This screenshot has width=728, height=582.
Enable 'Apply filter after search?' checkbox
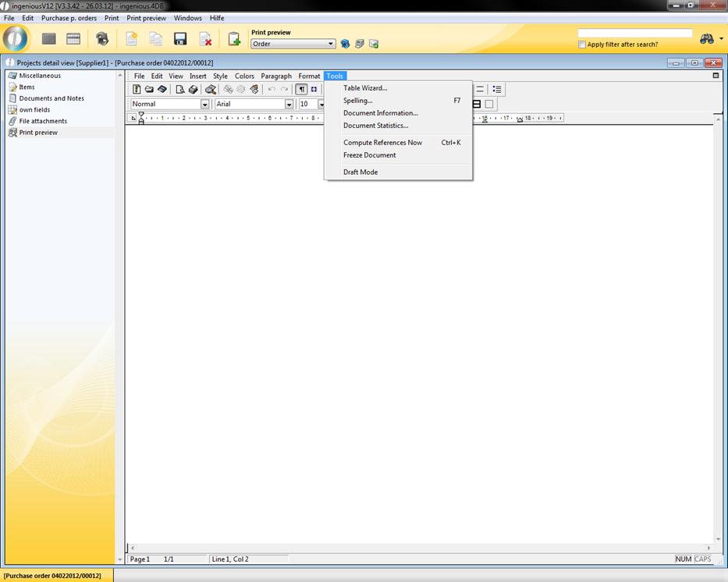(582, 44)
